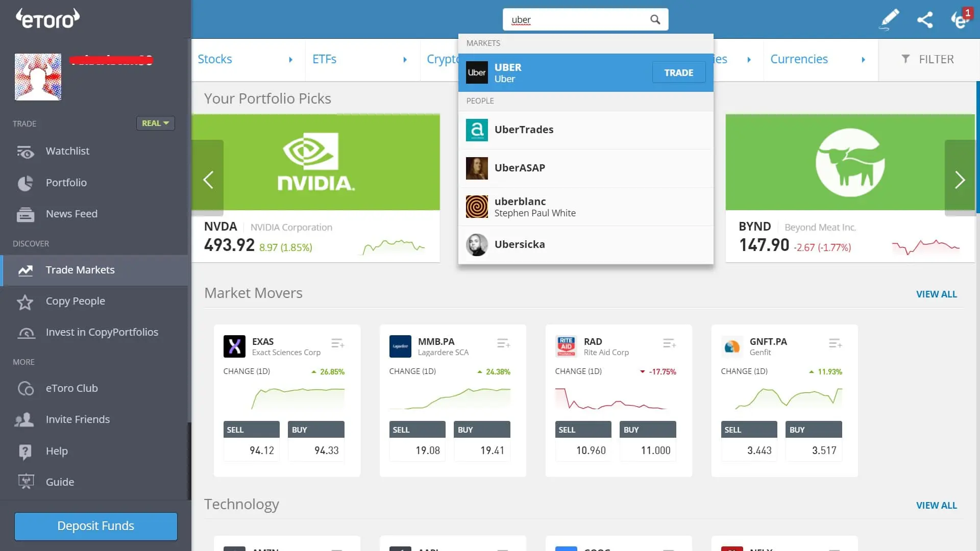Click the Watchlist eye icon
980x551 pixels.
(25, 152)
